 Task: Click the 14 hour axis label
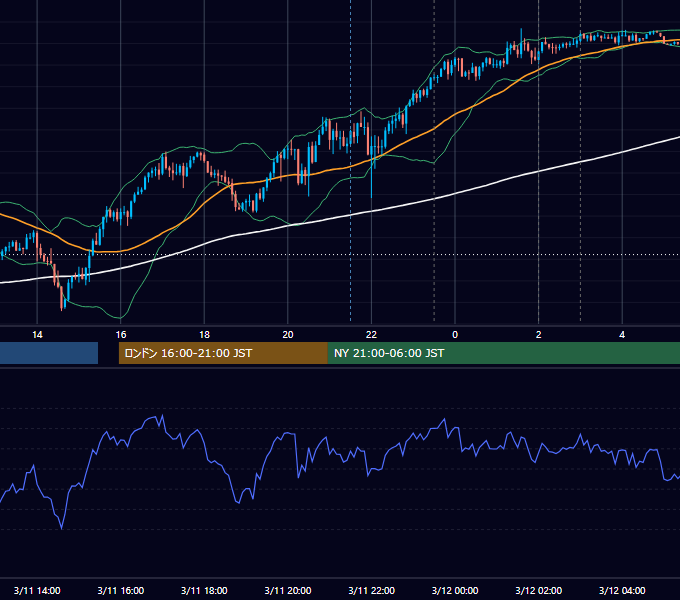(37, 335)
